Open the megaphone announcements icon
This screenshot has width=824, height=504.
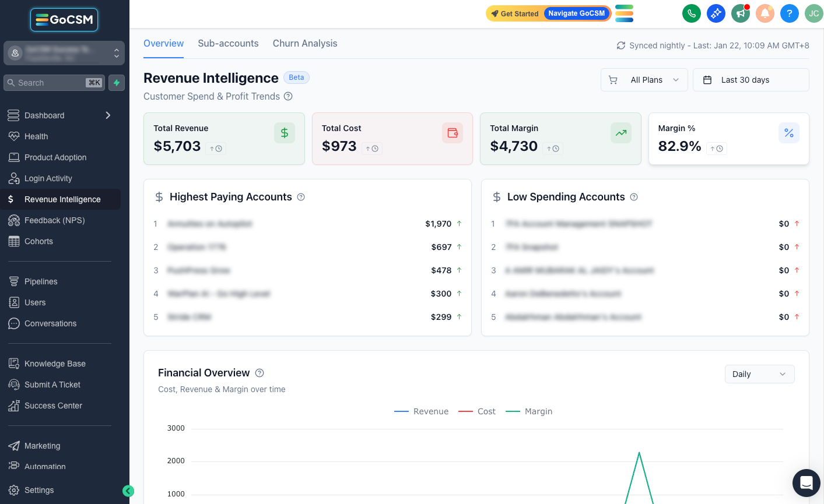tap(741, 13)
